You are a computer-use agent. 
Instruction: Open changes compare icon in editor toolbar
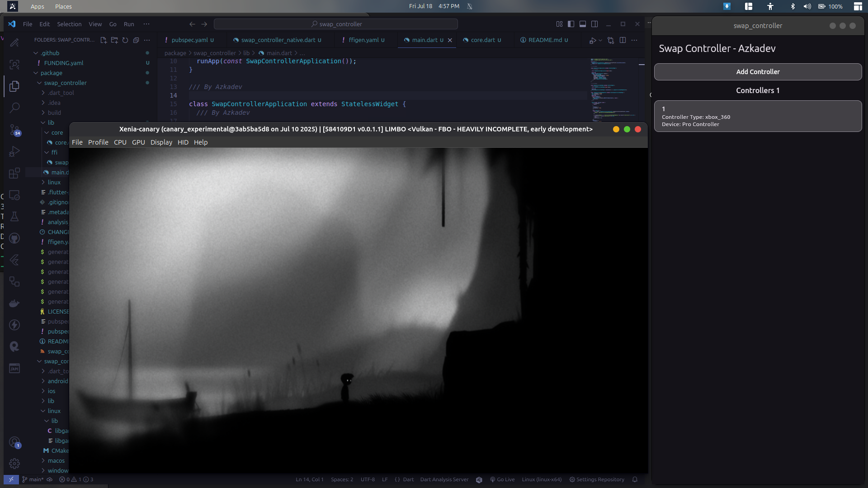[x=611, y=40]
